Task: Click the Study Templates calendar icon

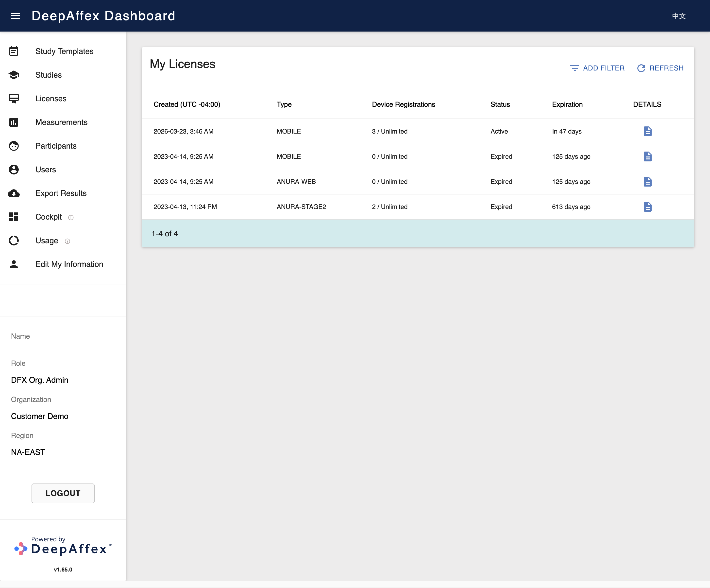Action: click(x=14, y=51)
